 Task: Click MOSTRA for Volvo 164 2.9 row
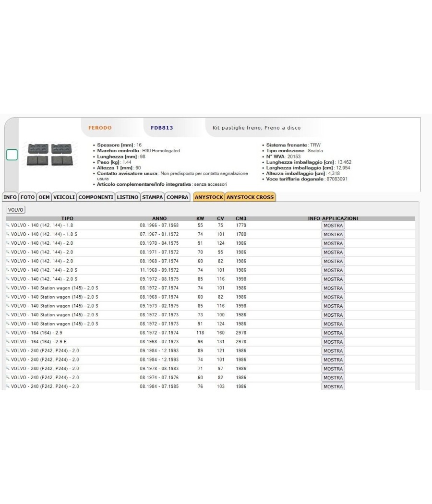tap(333, 333)
